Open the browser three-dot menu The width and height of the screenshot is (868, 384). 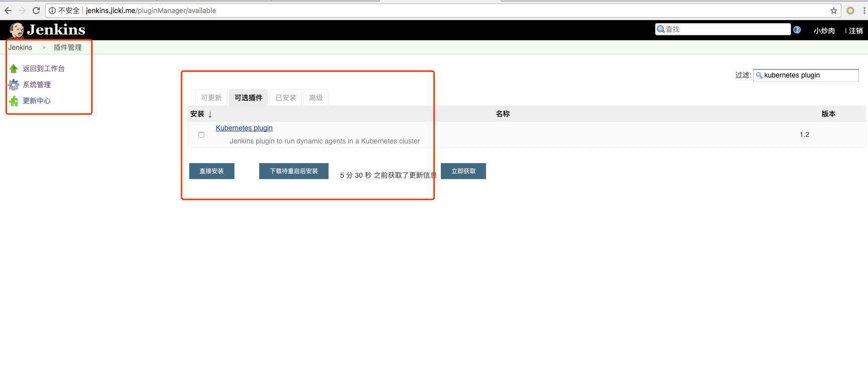pos(864,11)
